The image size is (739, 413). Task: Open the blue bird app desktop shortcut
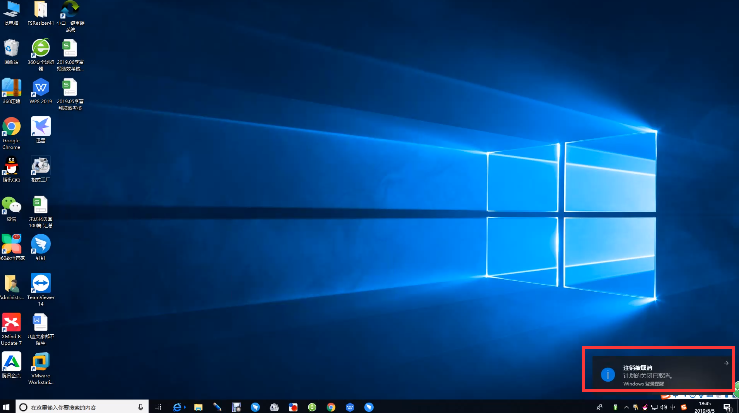[41, 244]
